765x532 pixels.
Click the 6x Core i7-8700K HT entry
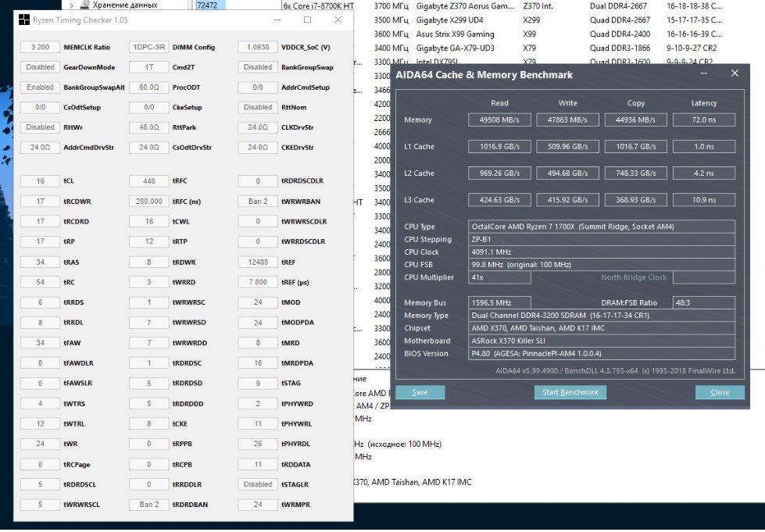pos(319,5)
